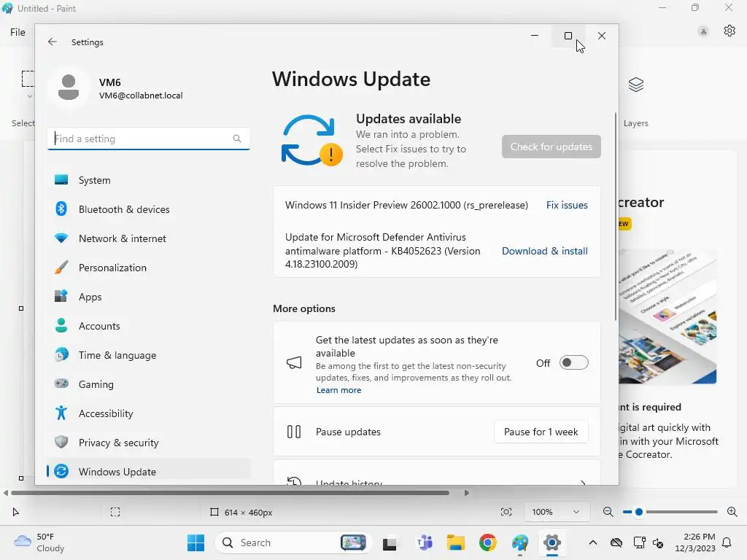Screen dimensions: 747x560
Task: Click the zoom in magnifier in Paint
Action: click(x=732, y=512)
